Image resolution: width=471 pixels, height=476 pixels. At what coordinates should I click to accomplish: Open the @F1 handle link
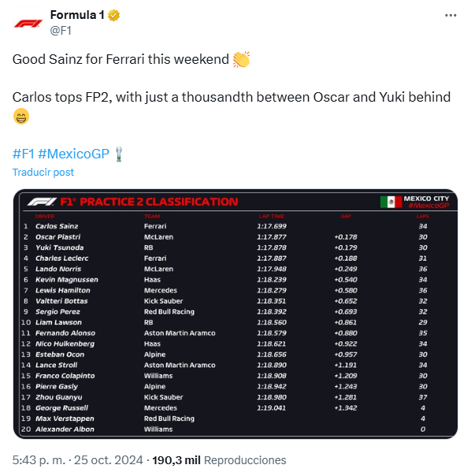[x=61, y=31]
